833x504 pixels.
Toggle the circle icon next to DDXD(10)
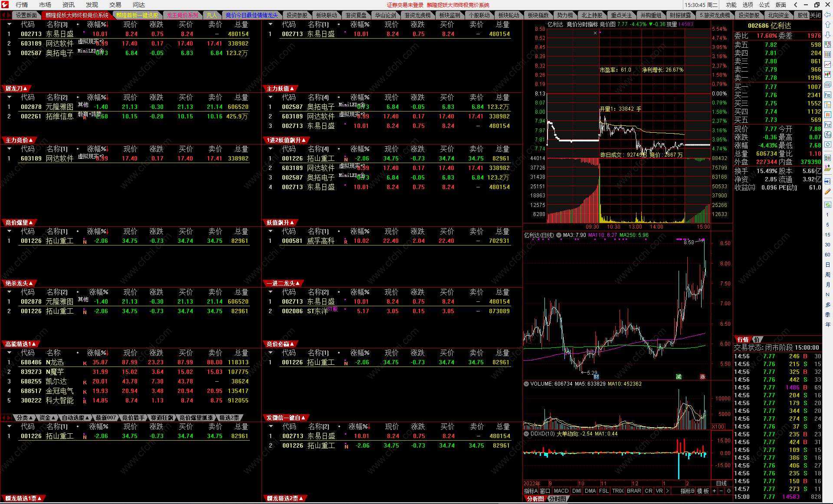[x=526, y=434]
